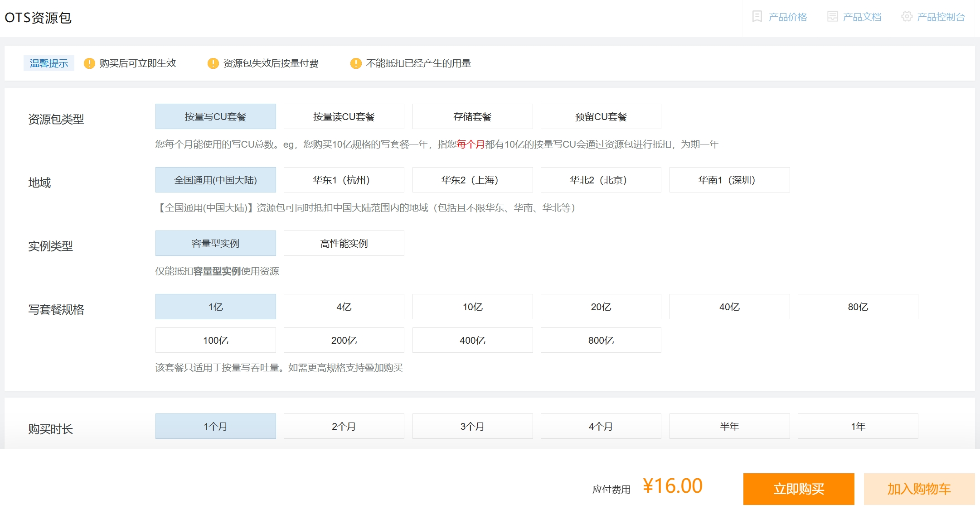980x514 pixels.
Task: Open the 产品价格 link
Action: (788, 17)
